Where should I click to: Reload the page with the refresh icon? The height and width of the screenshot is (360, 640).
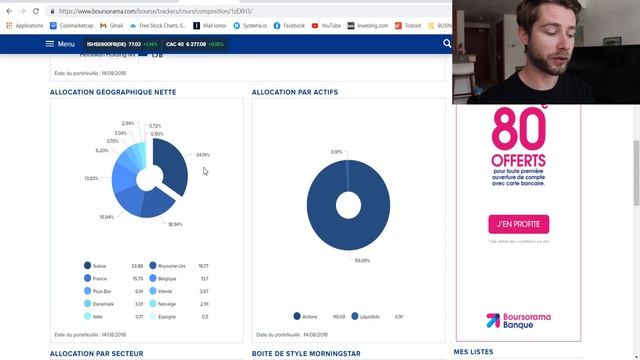click(x=36, y=11)
